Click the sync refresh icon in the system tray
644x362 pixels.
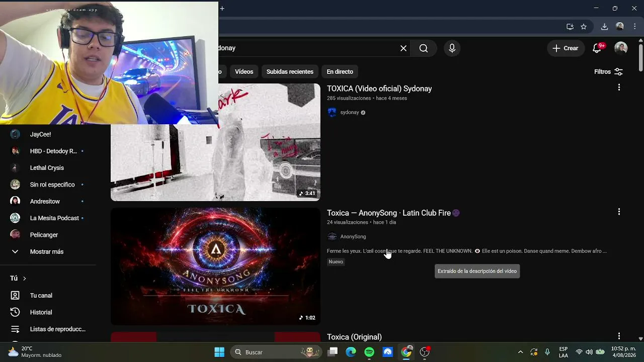(534, 352)
